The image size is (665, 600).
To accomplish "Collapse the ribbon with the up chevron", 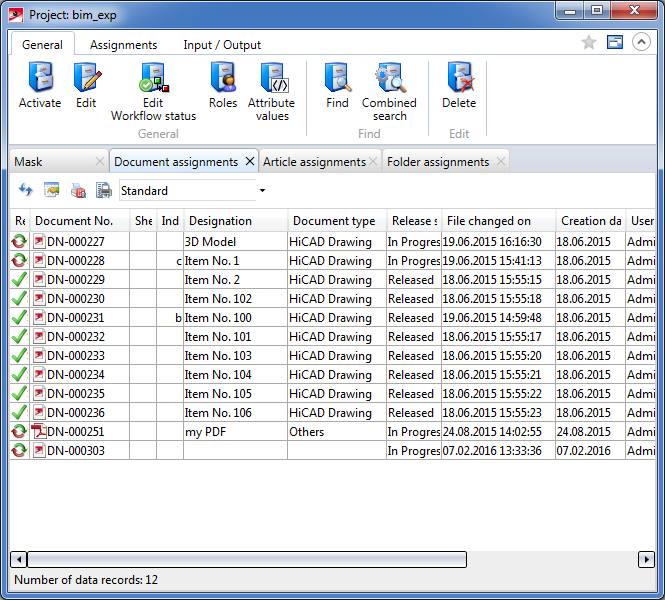I will (641, 42).
